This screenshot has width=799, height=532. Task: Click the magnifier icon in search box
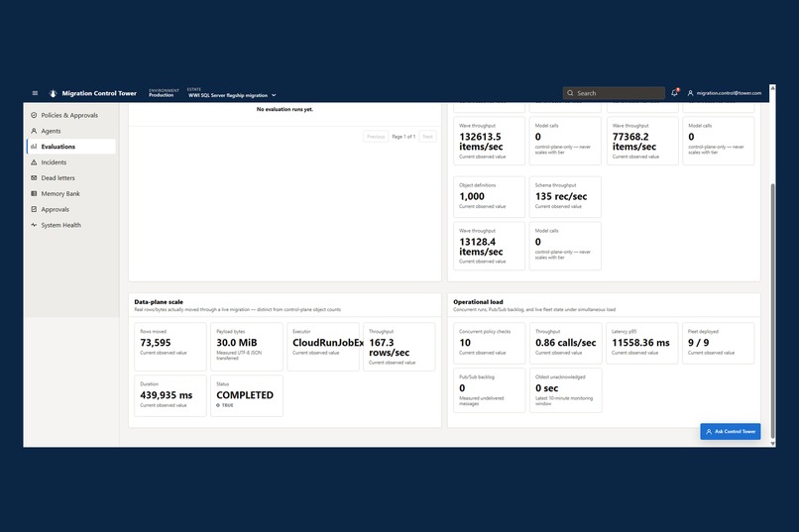pyautogui.click(x=570, y=93)
